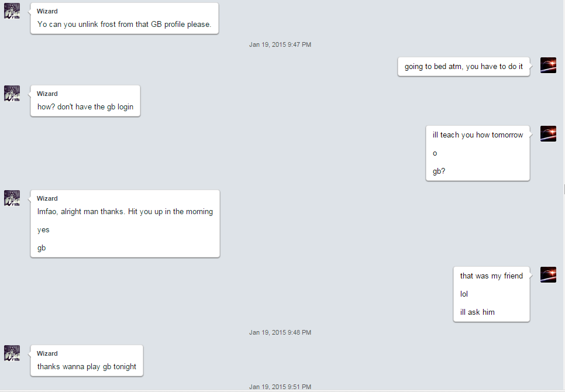Screen dimensions: 565x392
Task: Click the planet avatar beside going to bed message
Action: (x=548, y=65)
